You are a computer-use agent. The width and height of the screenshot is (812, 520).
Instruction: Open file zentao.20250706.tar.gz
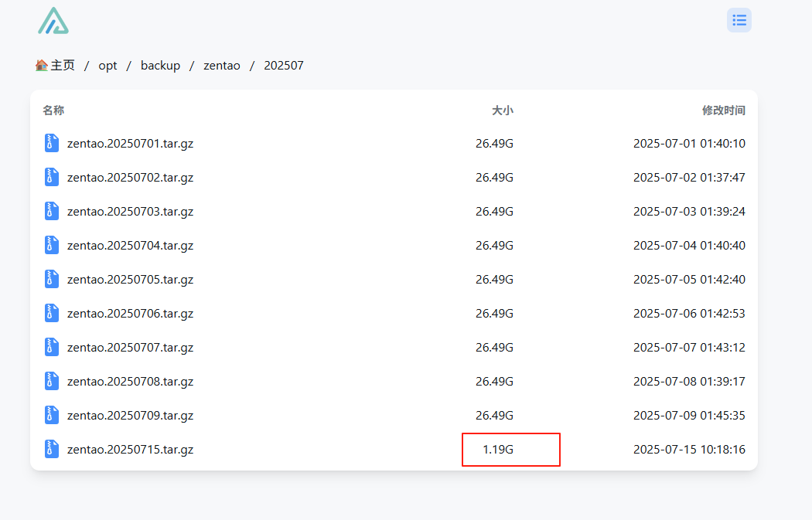(131, 314)
